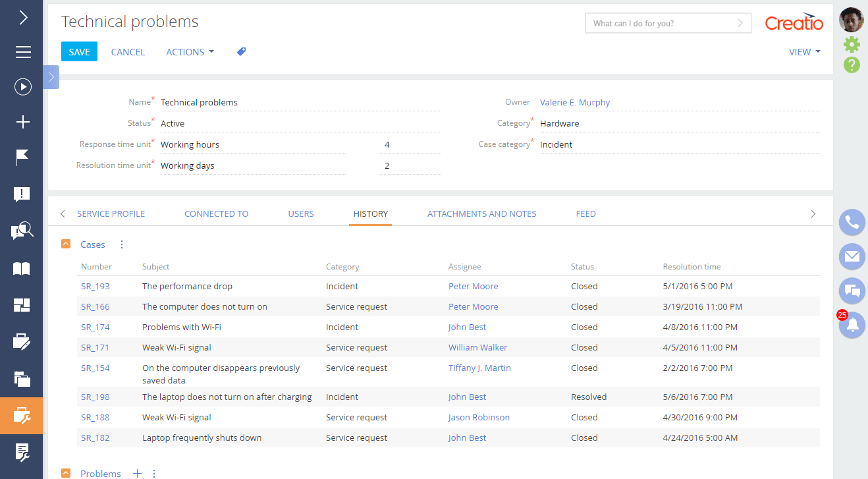The image size is (868, 479).
Task: Open the chat bubbles icon on right panel
Action: coord(852,291)
